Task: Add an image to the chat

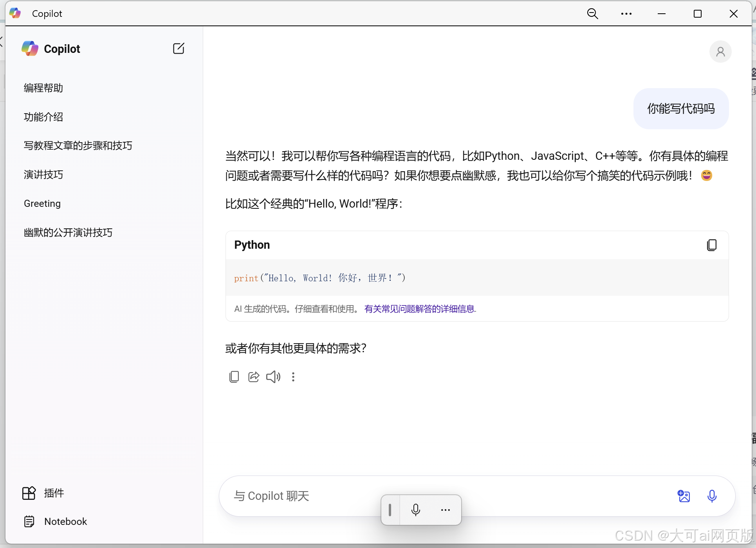Action: [684, 496]
